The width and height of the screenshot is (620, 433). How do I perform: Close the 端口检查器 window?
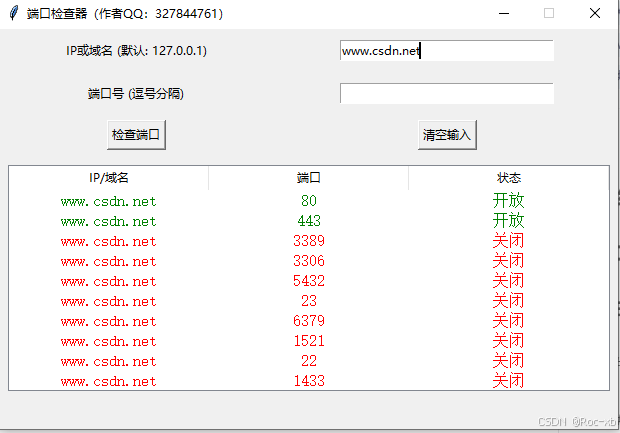tap(595, 13)
